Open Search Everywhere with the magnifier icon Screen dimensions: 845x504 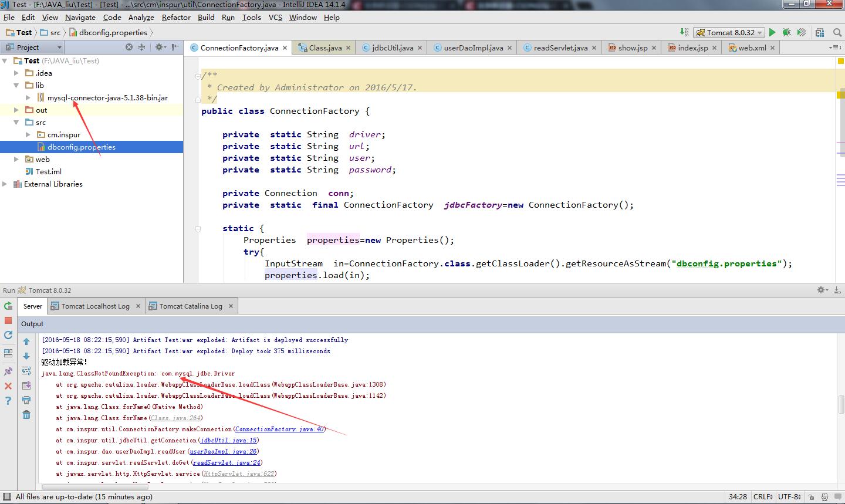coord(837,32)
